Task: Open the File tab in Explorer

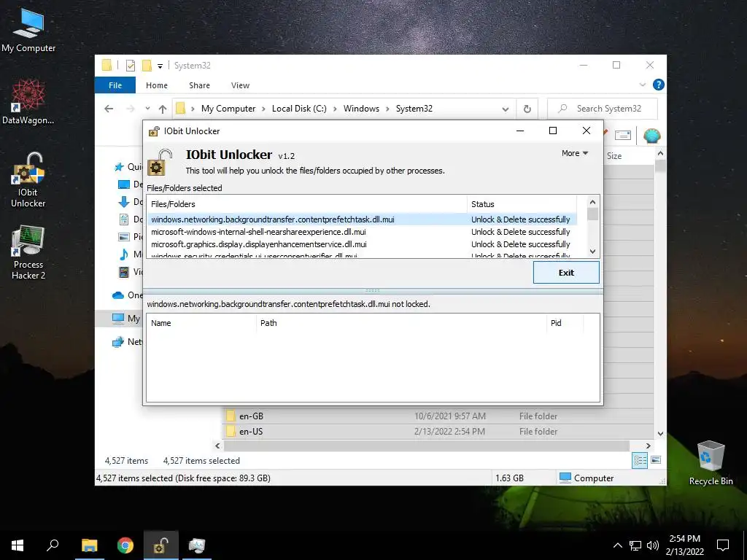Action: pos(115,85)
